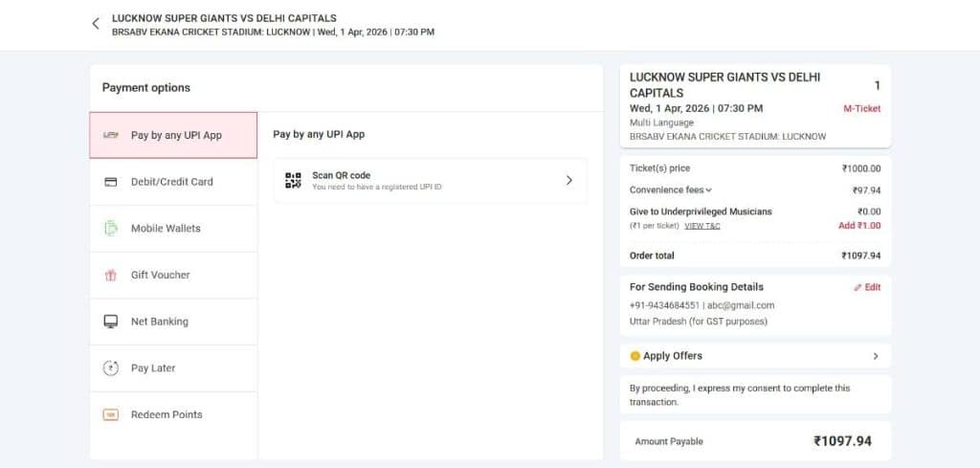
Task: Click pencil icon next to Edit
Action: pyautogui.click(x=857, y=287)
